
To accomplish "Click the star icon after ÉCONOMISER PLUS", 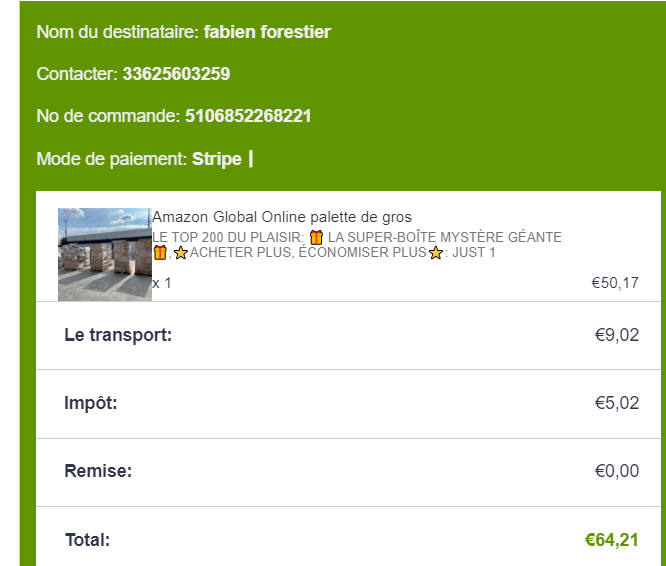I will (x=435, y=253).
